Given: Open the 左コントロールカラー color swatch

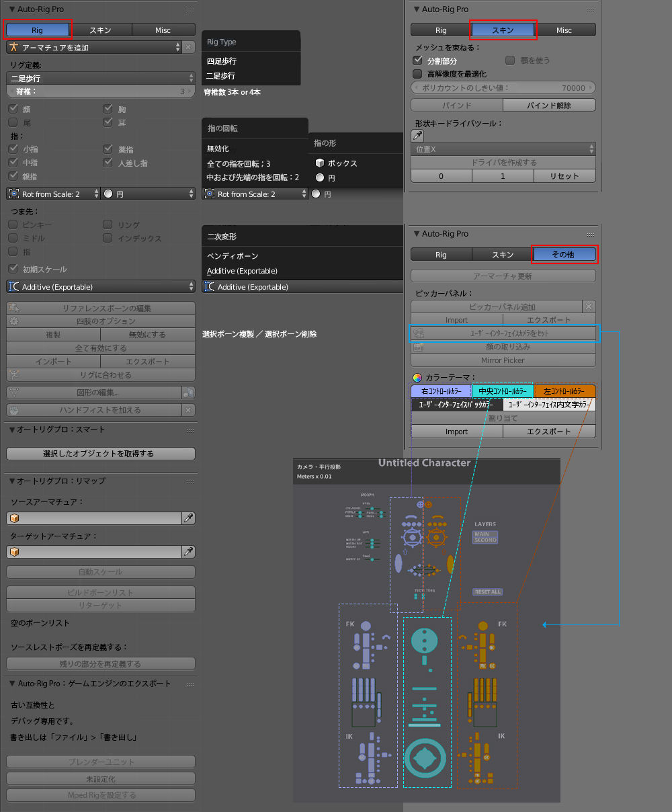Looking at the screenshot, I should [x=564, y=391].
